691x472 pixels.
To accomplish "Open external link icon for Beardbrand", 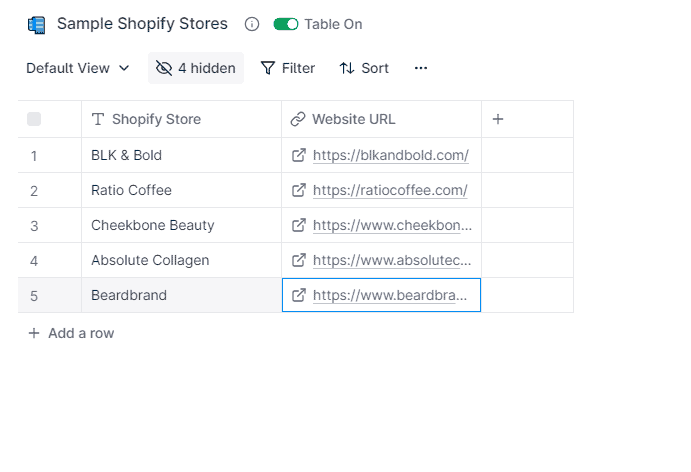I will (x=299, y=295).
